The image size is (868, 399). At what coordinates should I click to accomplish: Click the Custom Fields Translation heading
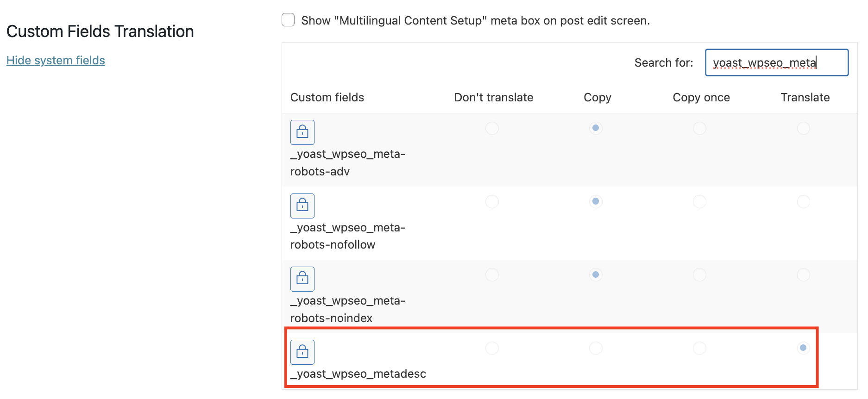pyautogui.click(x=100, y=31)
